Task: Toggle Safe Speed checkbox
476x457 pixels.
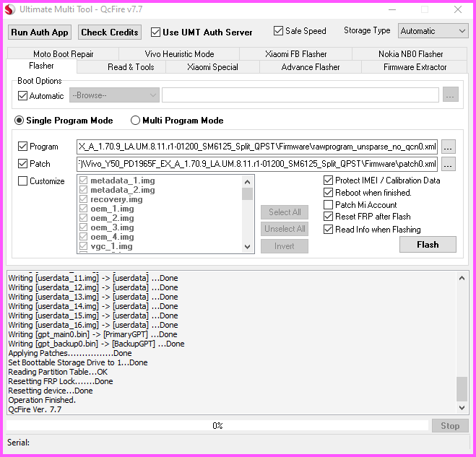Action: tap(278, 30)
